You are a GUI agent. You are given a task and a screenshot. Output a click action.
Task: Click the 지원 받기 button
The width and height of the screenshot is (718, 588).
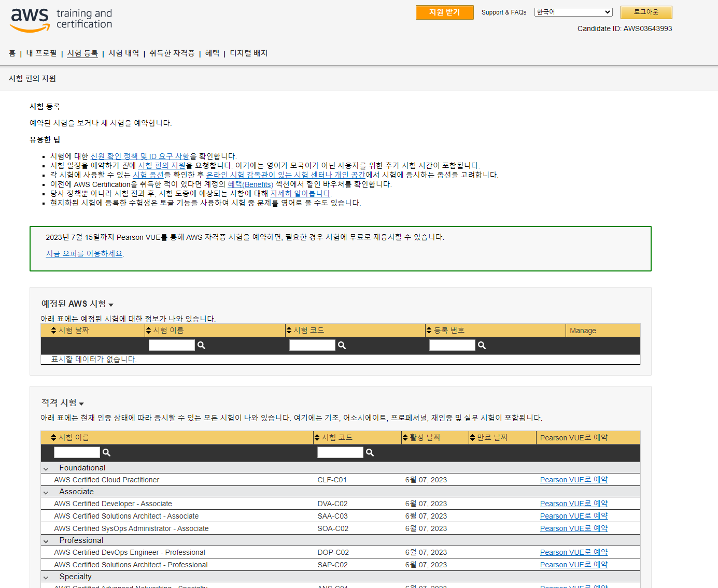click(x=445, y=12)
